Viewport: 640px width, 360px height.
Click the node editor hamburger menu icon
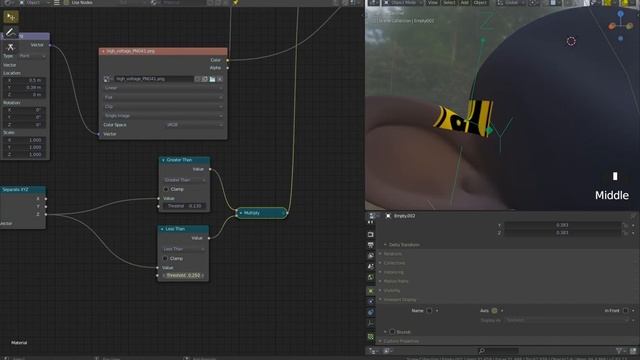(x=57, y=2)
